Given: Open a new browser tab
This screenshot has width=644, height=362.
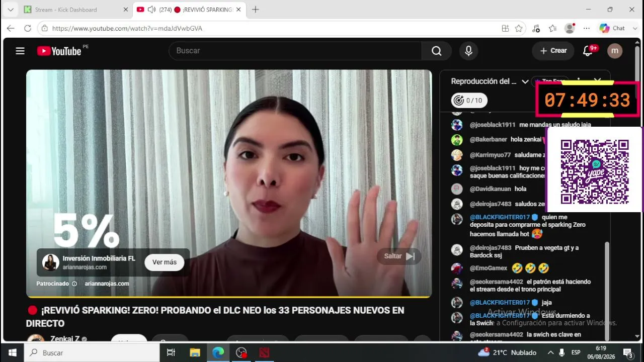Looking at the screenshot, I should [x=256, y=10].
